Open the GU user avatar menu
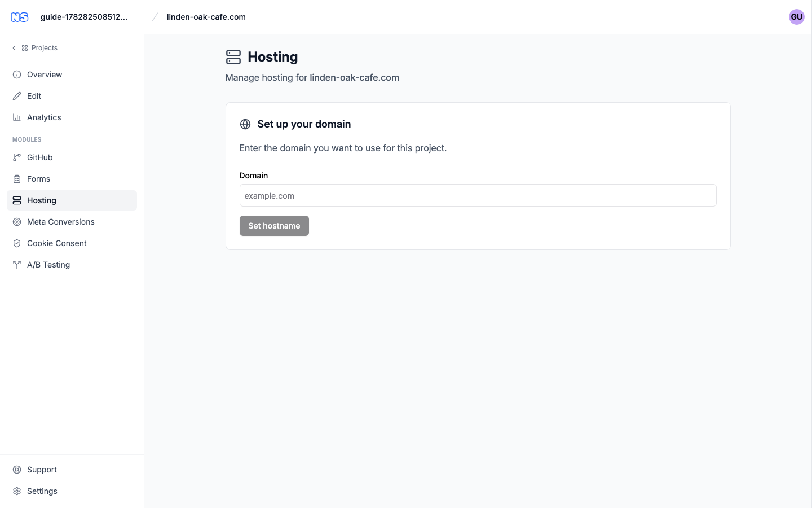 [796, 17]
